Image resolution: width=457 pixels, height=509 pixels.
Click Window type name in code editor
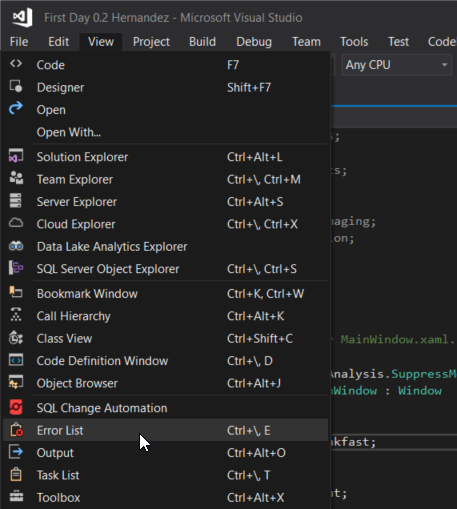click(420, 390)
